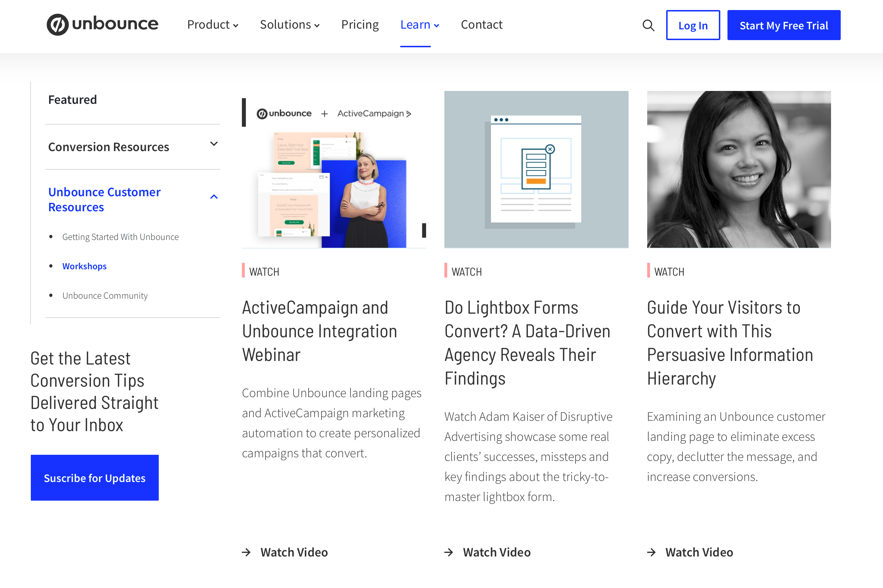
Task: Go to the Pricing page
Action: click(x=360, y=25)
